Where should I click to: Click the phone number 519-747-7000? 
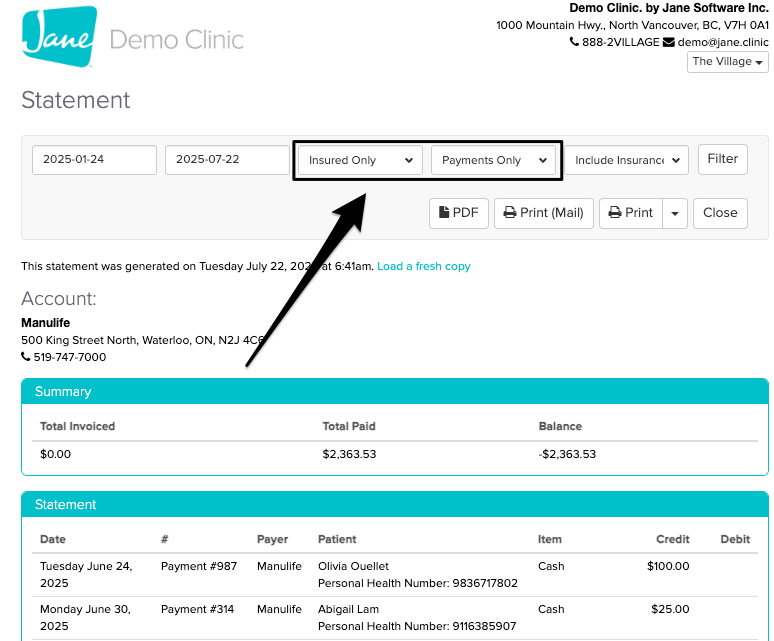70,357
